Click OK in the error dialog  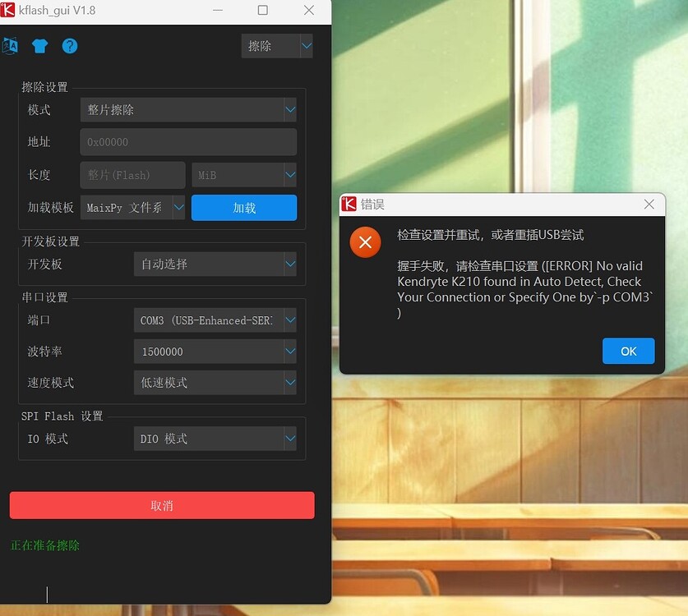(x=628, y=351)
